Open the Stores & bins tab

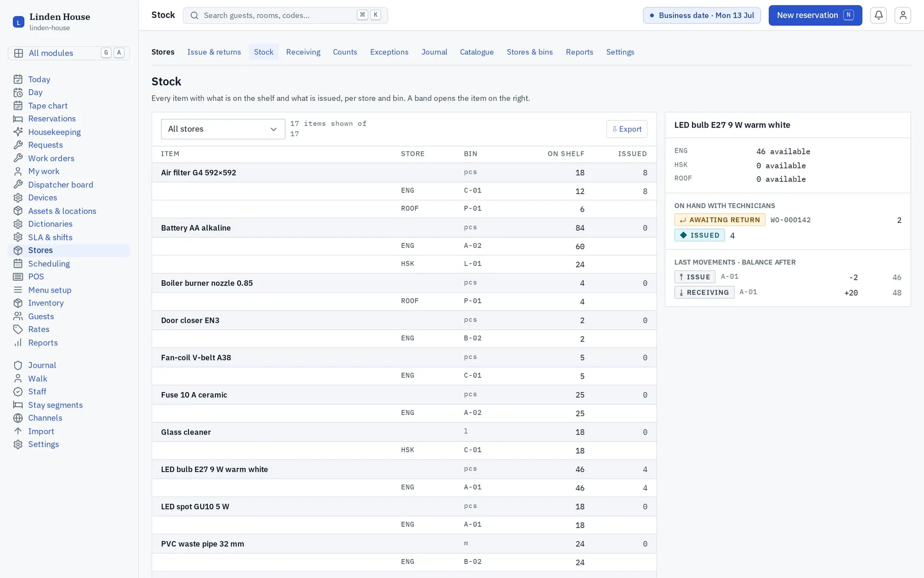(529, 52)
